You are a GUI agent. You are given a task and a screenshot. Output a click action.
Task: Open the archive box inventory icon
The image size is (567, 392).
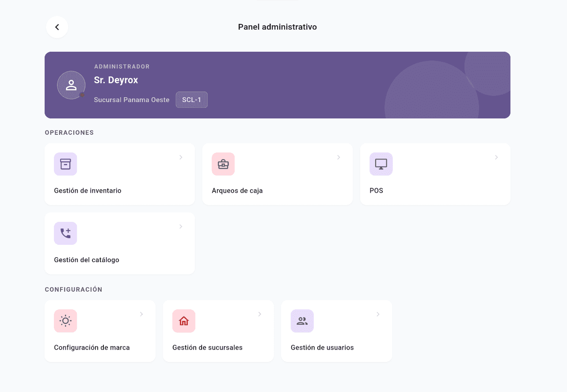tap(65, 164)
